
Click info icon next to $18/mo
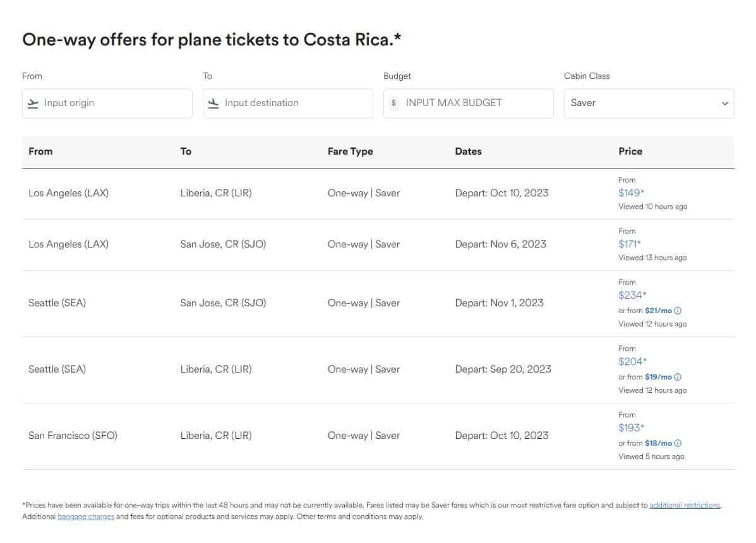[x=678, y=443]
